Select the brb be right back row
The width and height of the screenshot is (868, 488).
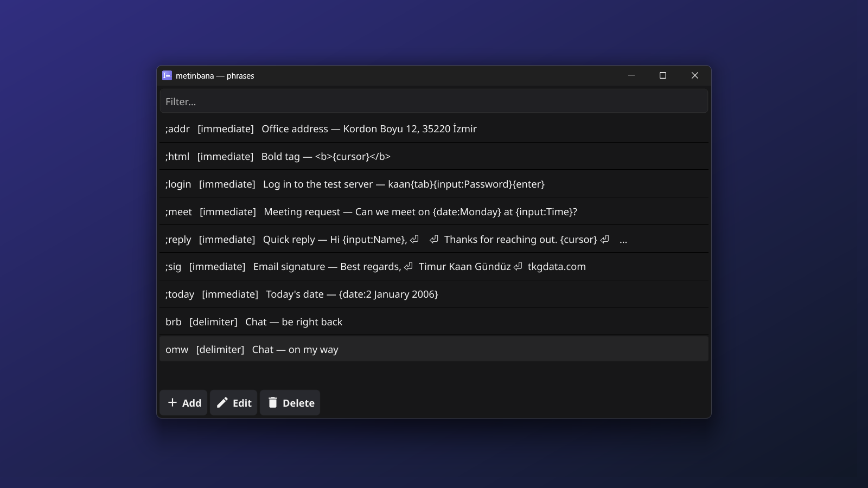pyautogui.click(x=434, y=322)
